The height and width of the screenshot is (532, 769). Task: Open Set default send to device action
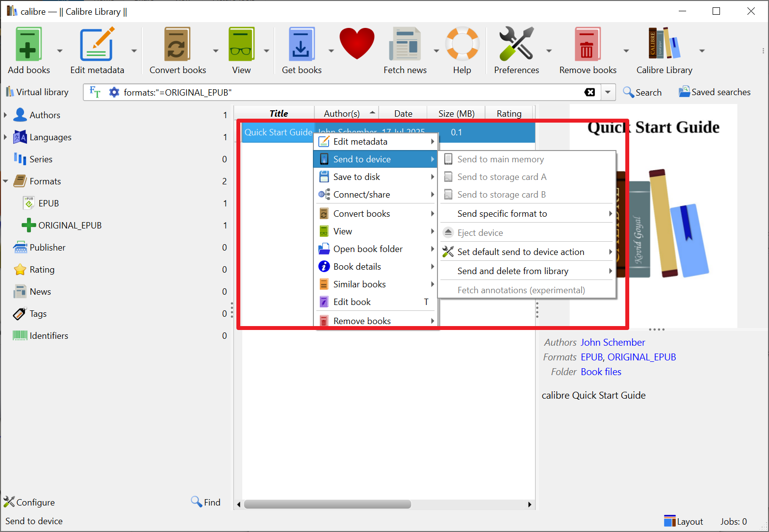(527, 252)
